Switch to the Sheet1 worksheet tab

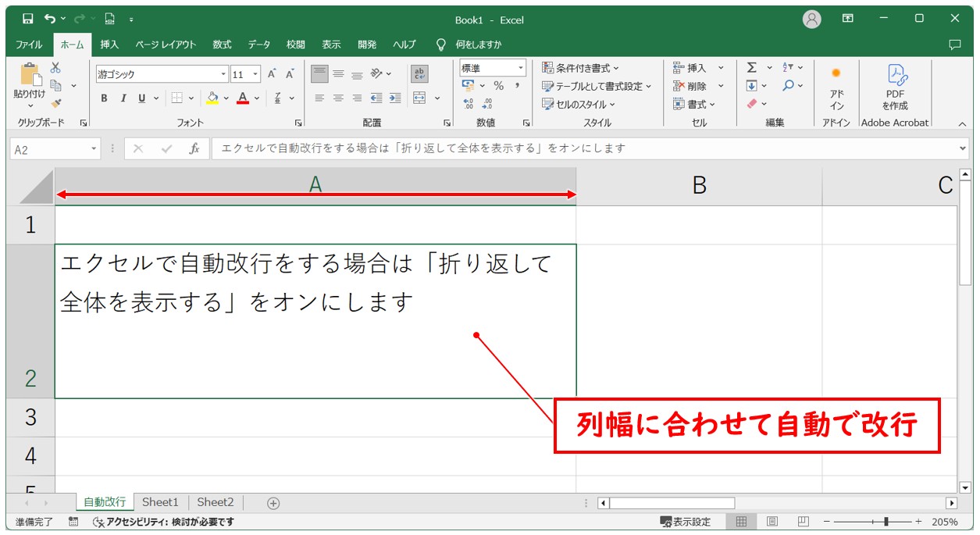click(x=160, y=502)
